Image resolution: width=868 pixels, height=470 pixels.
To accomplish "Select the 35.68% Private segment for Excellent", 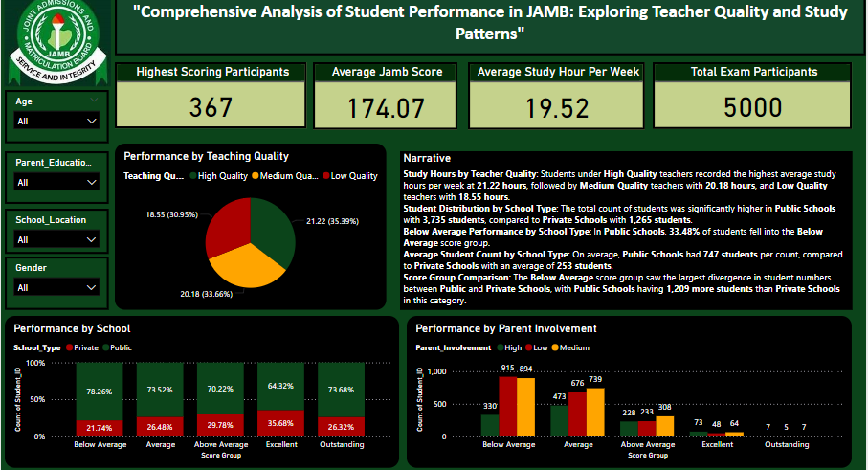I will (x=280, y=423).
